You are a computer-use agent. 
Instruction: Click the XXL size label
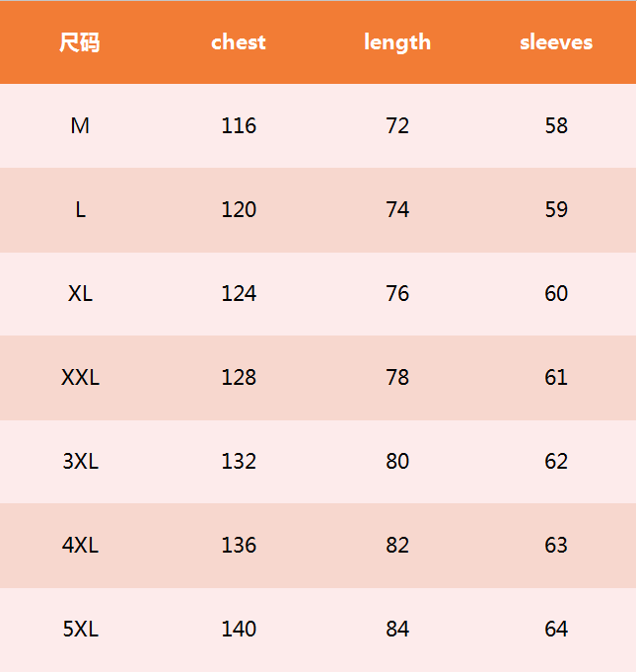click(x=80, y=378)
